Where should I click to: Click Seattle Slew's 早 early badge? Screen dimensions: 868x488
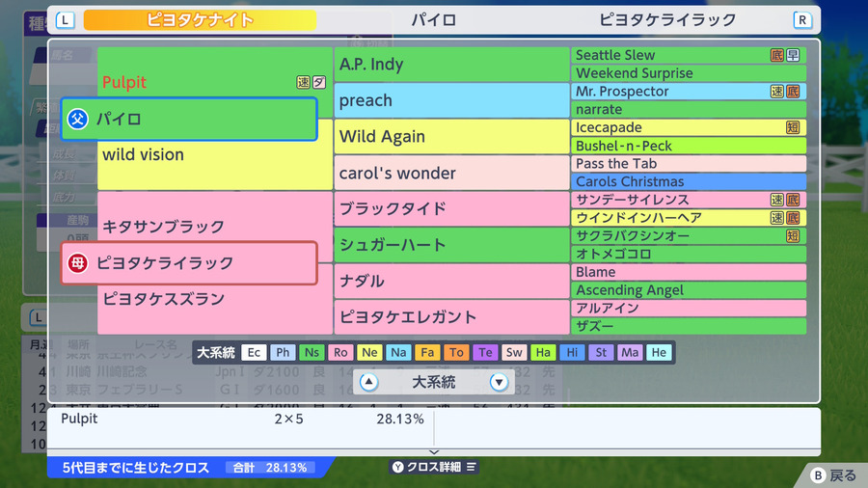pyautogui.click(x=793, y=55)
